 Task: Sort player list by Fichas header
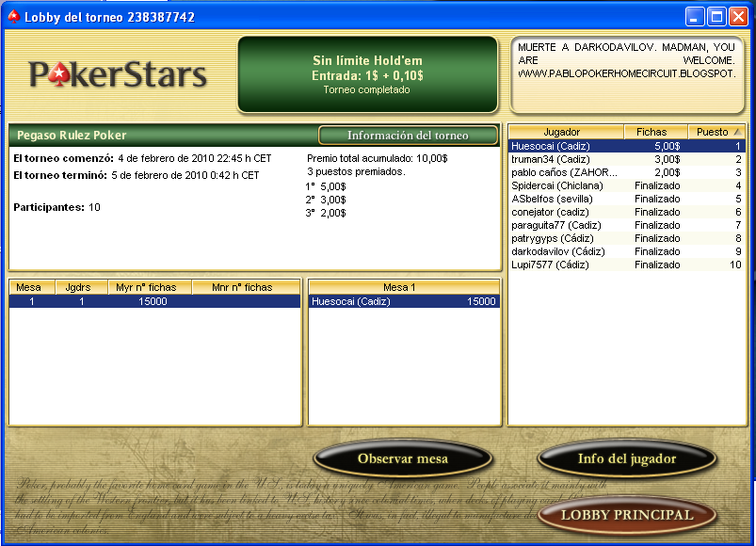[x=651, y=132]
